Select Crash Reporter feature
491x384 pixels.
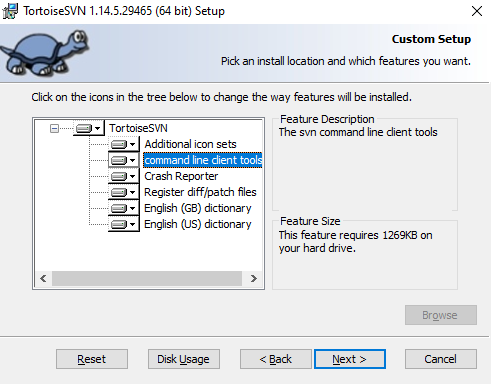(181, 176)
